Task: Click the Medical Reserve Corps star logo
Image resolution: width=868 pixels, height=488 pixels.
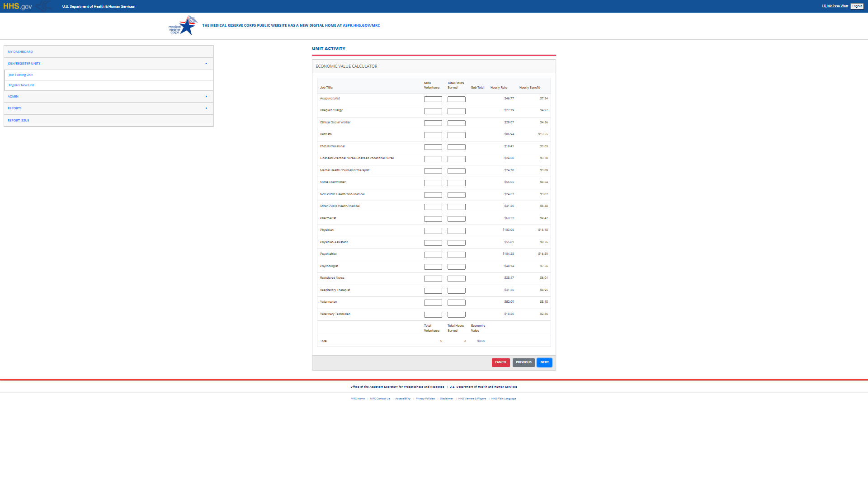Action: point(183,26)
